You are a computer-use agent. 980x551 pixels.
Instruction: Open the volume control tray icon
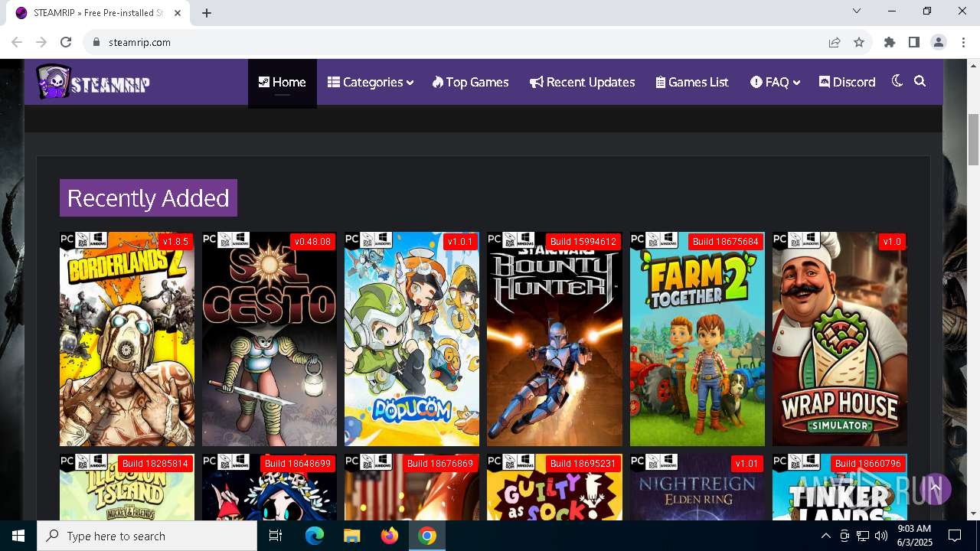pos(881,536)
